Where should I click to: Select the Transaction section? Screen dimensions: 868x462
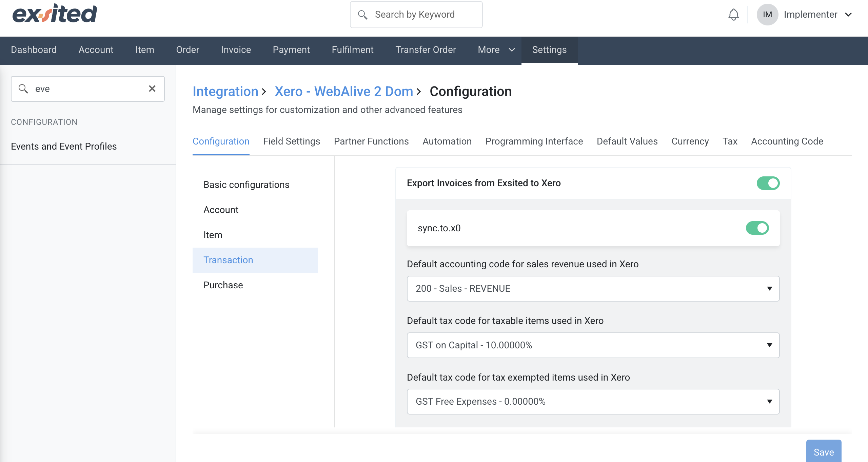coord(255,260)
